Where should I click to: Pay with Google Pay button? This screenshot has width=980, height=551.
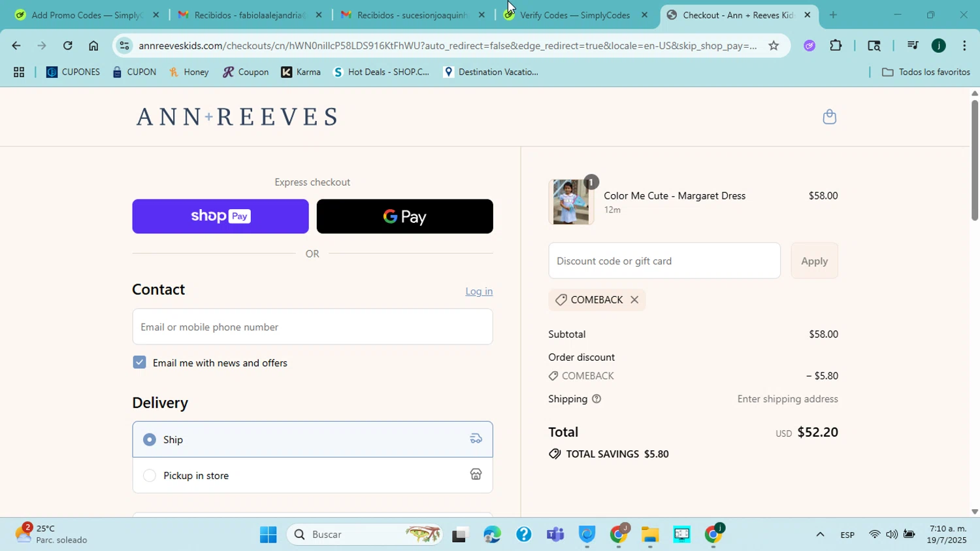coord(404,217)
